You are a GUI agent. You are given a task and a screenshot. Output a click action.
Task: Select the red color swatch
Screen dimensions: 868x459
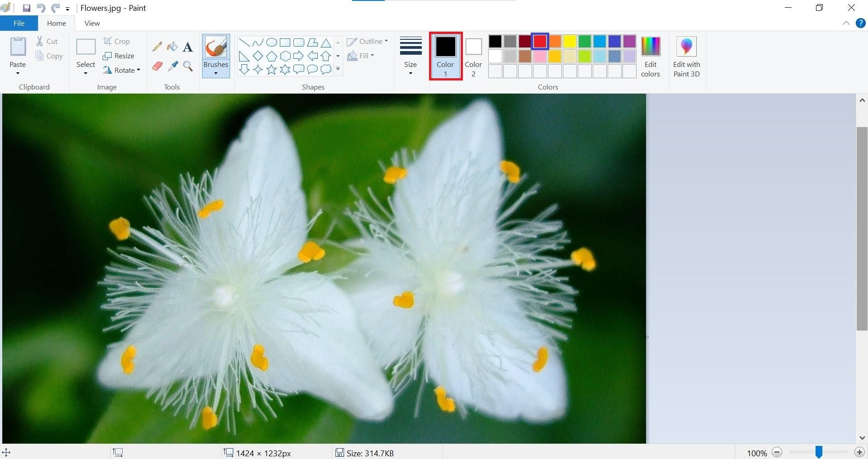(539, 41)
